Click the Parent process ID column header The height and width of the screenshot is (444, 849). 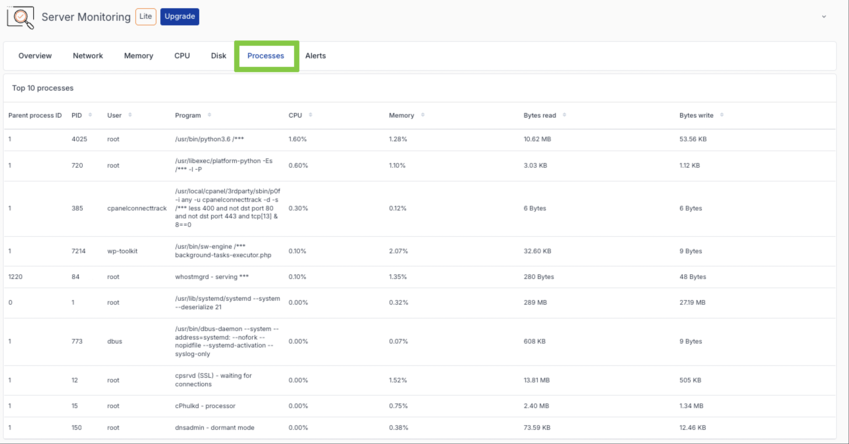tap(35, 115)
